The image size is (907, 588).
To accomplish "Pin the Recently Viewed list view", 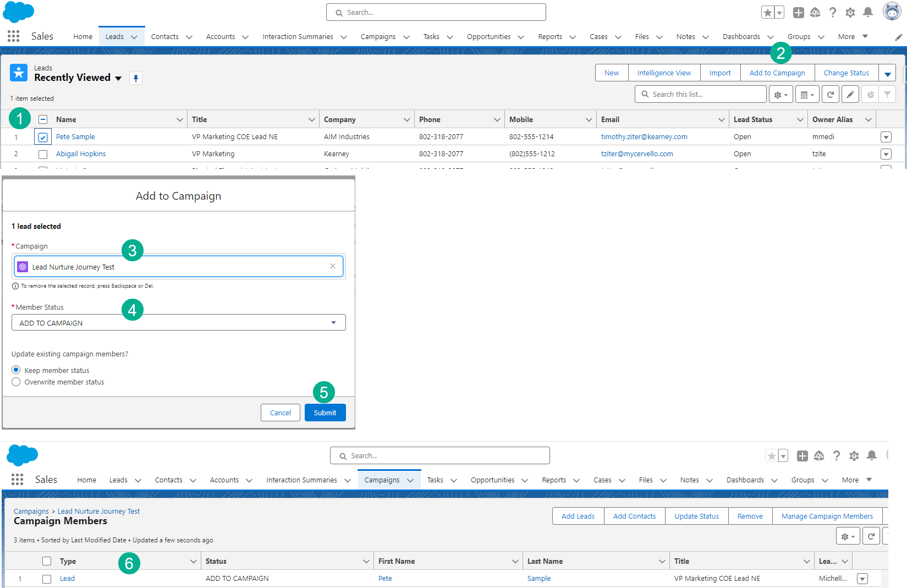I will 136,78.
